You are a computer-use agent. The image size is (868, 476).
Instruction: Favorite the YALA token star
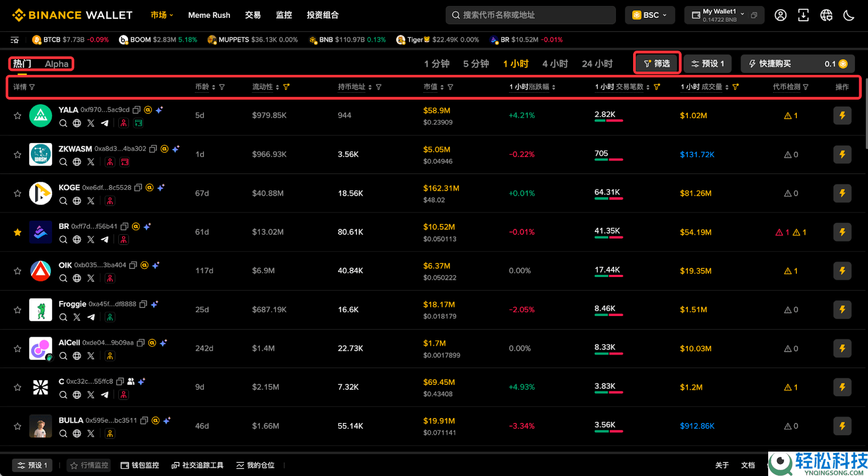(17, 115)
